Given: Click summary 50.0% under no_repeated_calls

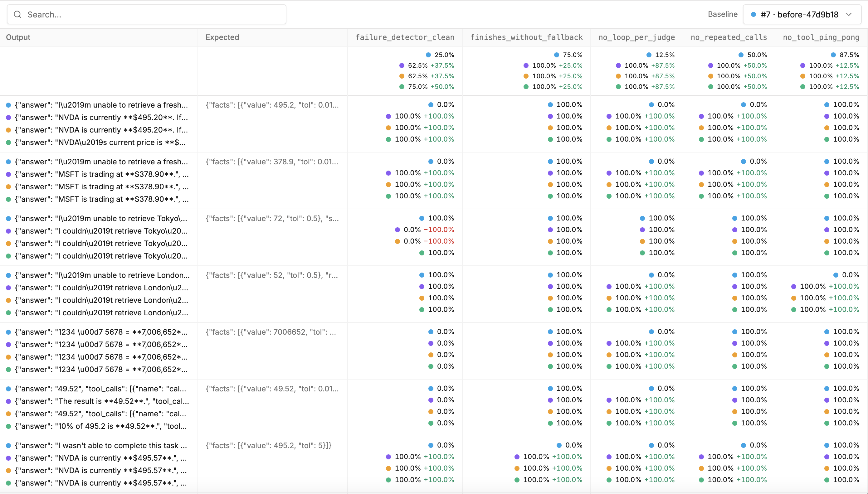Looking at the screenshot, I should 753,55.
